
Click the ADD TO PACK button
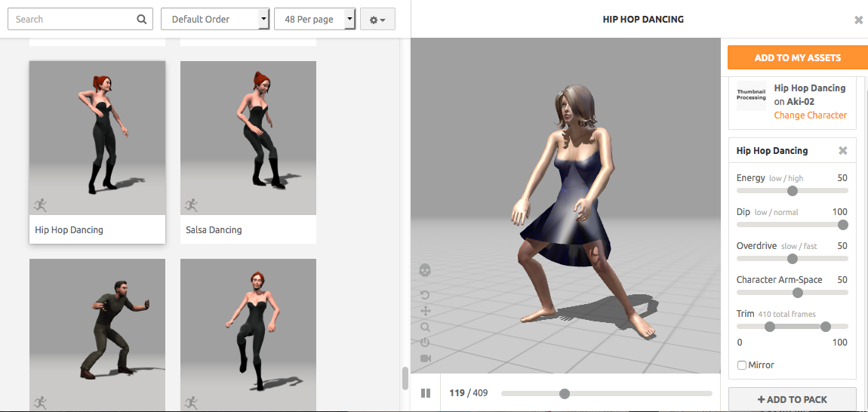(x=793, y=399)
